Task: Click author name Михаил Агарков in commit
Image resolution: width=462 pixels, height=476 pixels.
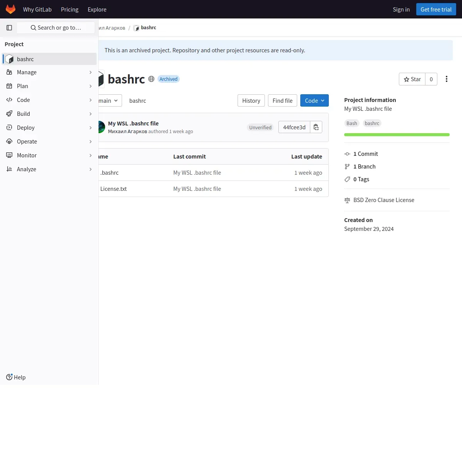Action: 127,132
